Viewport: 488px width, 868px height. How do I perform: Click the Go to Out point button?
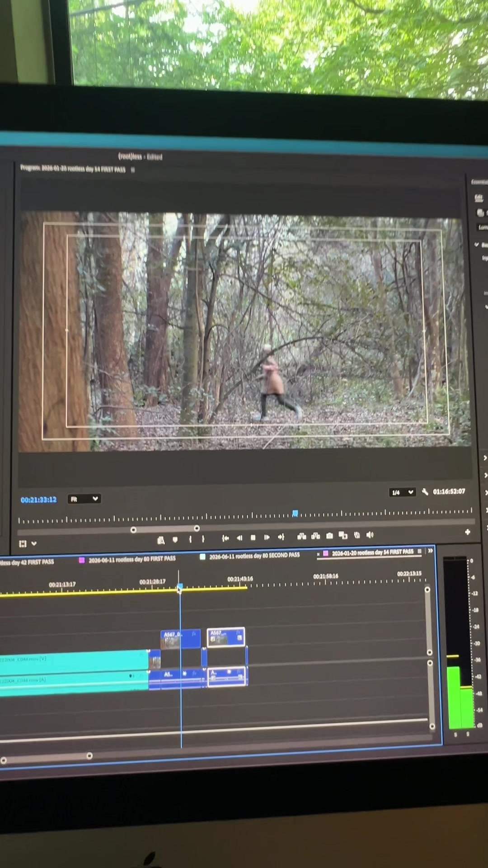[281, 537]
